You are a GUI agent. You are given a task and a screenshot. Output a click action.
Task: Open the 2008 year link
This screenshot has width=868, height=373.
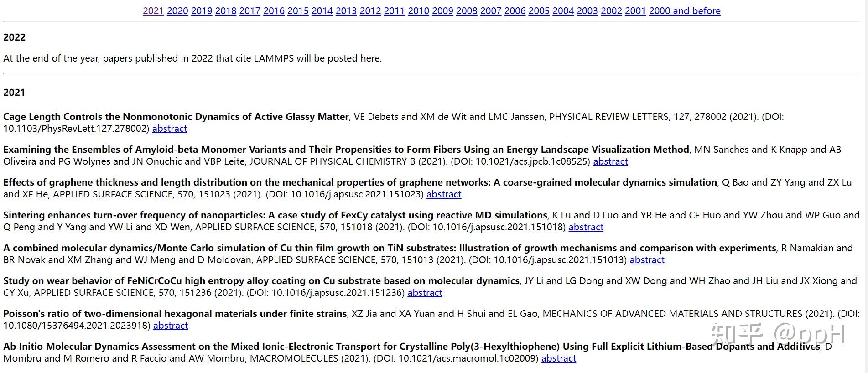tap(467, 11)
